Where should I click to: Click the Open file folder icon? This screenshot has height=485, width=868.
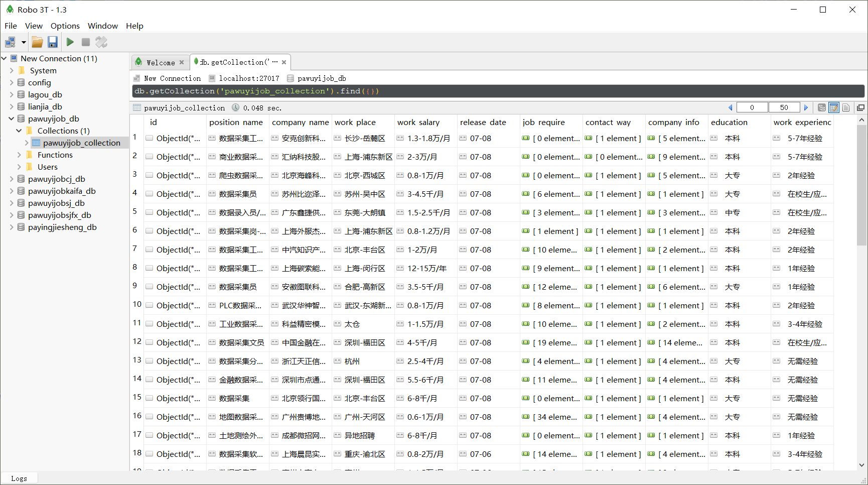click(x=37, y=42)
